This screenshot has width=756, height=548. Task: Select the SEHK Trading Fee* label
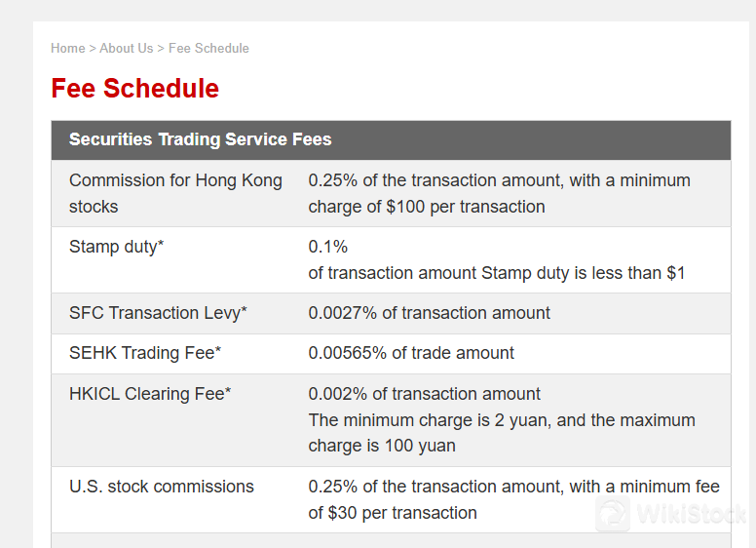coord(145,353)
